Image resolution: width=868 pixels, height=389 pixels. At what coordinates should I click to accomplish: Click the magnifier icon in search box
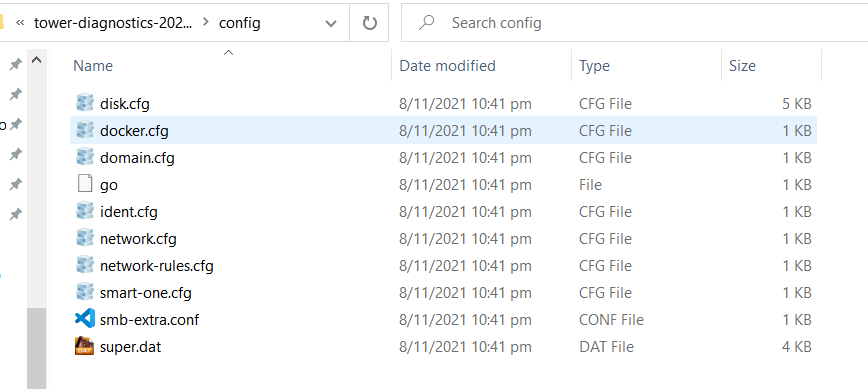pos(426,23)
